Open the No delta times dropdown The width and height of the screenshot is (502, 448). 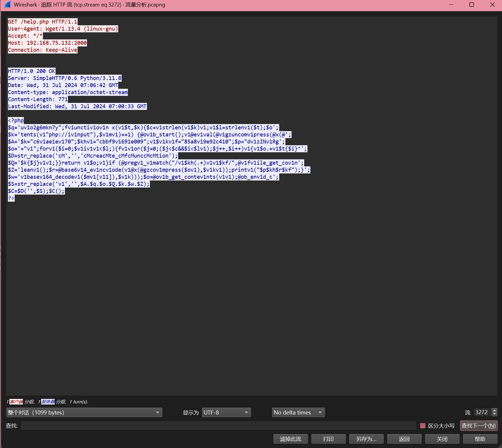[x=298, y=412]
